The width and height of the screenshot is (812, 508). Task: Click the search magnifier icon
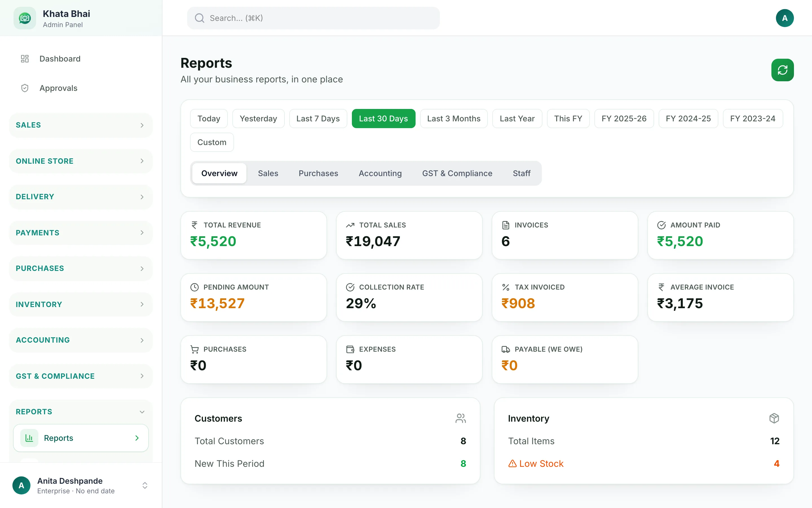click(x=200, y=18)
